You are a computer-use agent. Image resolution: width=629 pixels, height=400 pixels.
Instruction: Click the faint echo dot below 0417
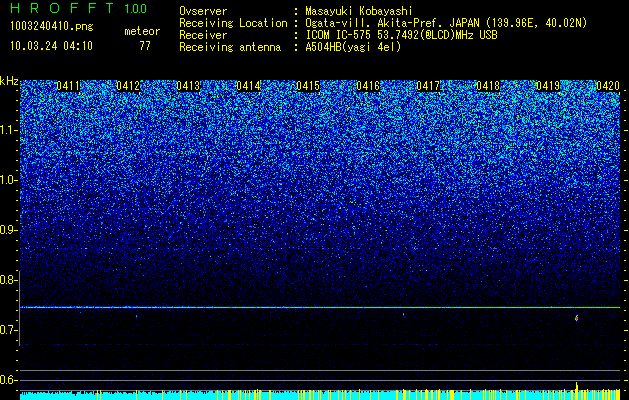click(x=404, y=315)
